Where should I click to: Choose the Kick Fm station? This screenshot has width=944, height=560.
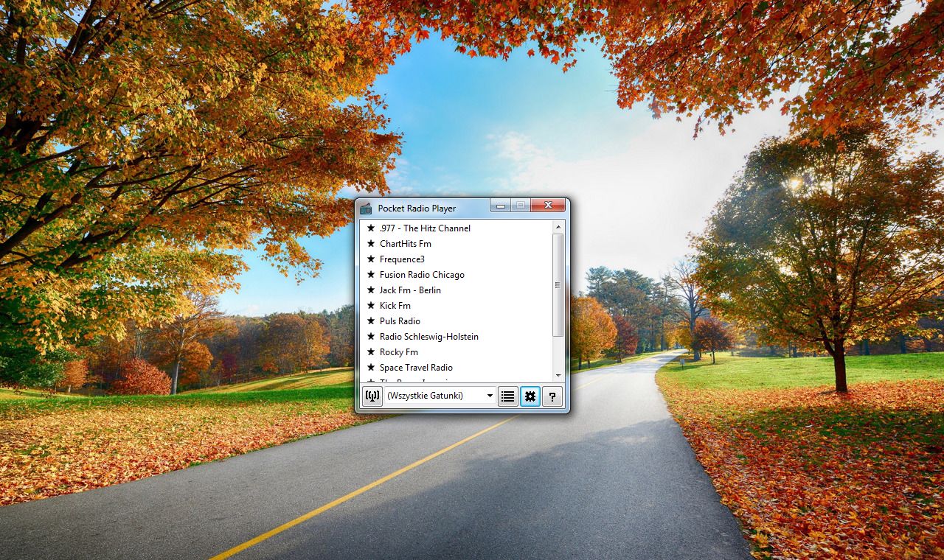click(456, 306)
